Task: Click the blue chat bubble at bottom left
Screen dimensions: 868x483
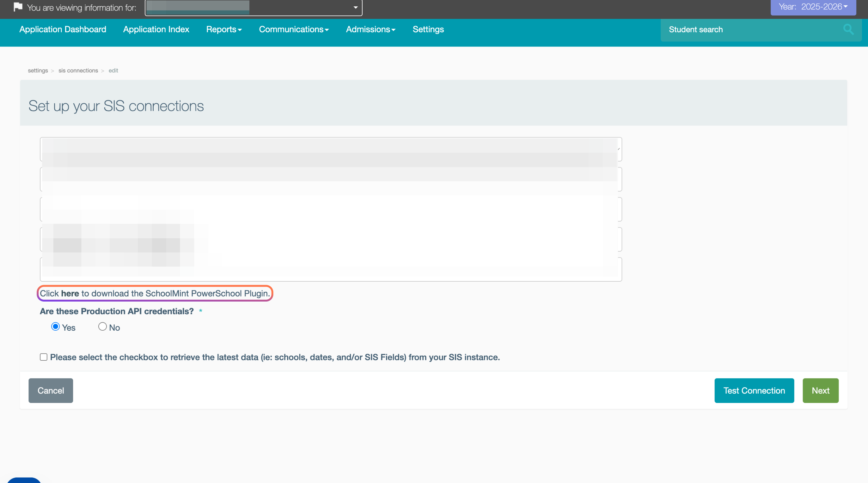Action: pos(24,480)
